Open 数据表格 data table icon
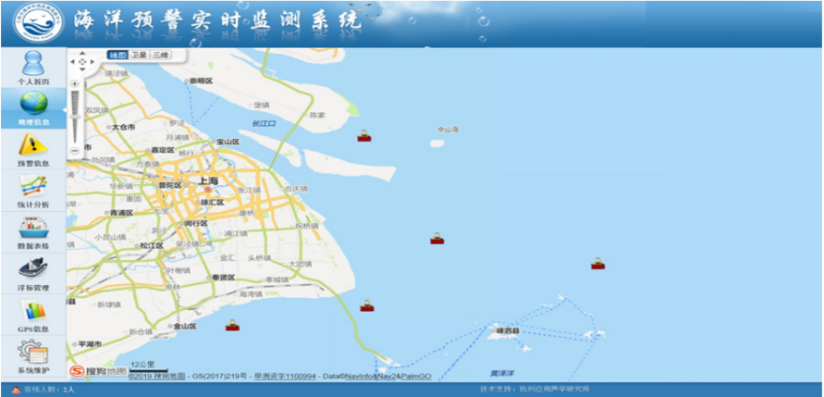The width and height of the screenshot is (824, 397). [x=33, y=227]
